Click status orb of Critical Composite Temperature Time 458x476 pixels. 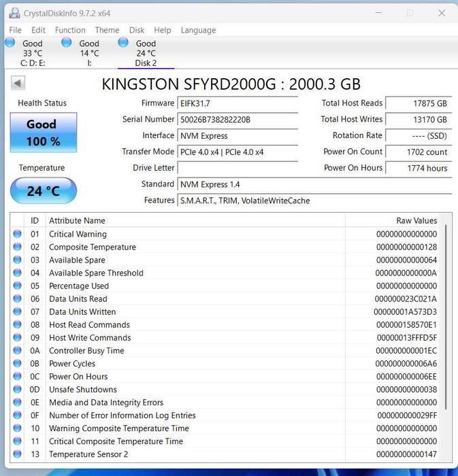coord(17,441)
